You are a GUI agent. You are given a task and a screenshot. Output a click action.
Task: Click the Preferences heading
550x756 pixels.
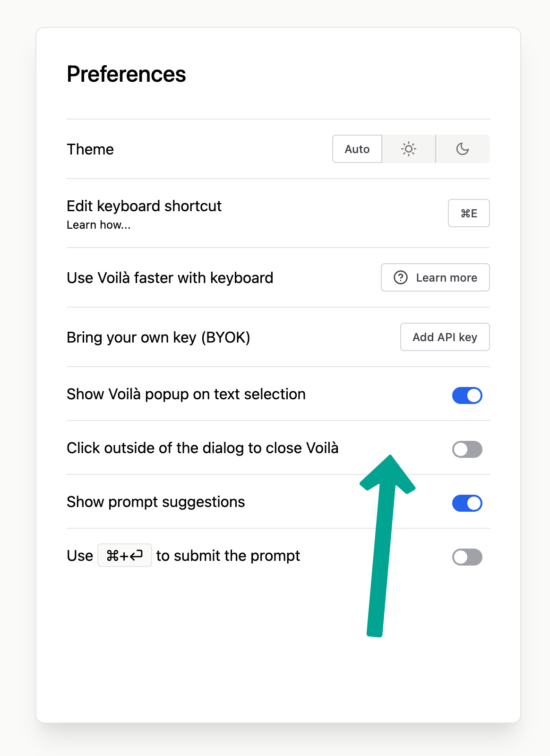pyautogui.click(x=126, y=74)
